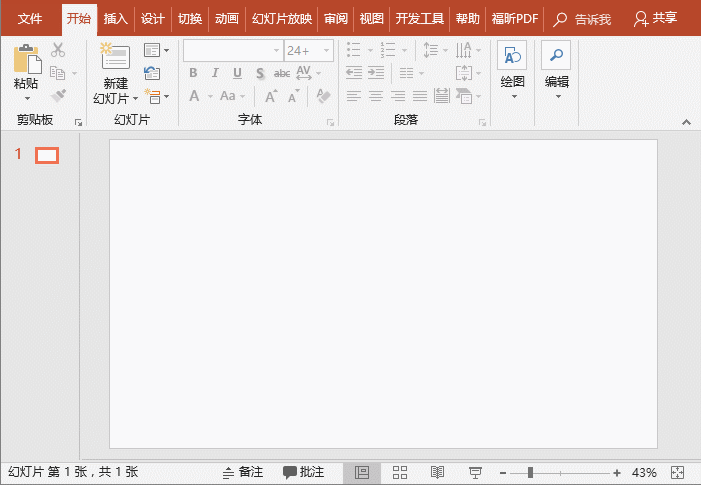Toggle Underline text formatting
This screenshot has height=485, width=701.
(237, 73)
